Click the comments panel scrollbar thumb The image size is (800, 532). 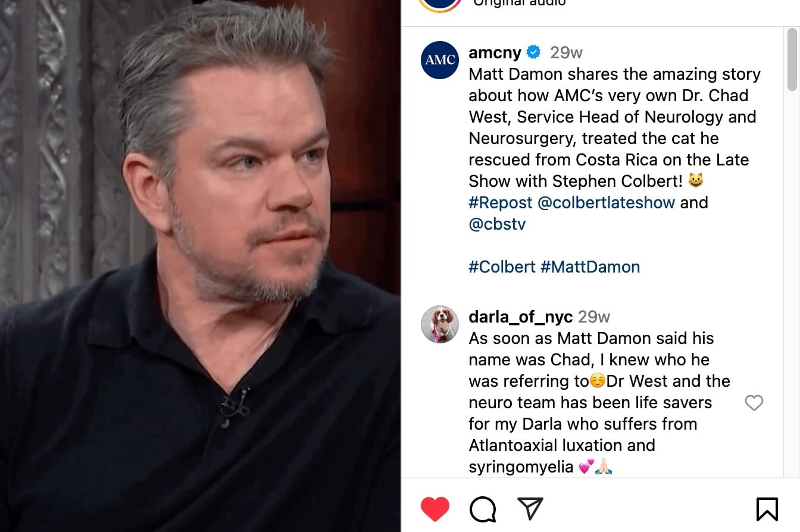[792, 59]
